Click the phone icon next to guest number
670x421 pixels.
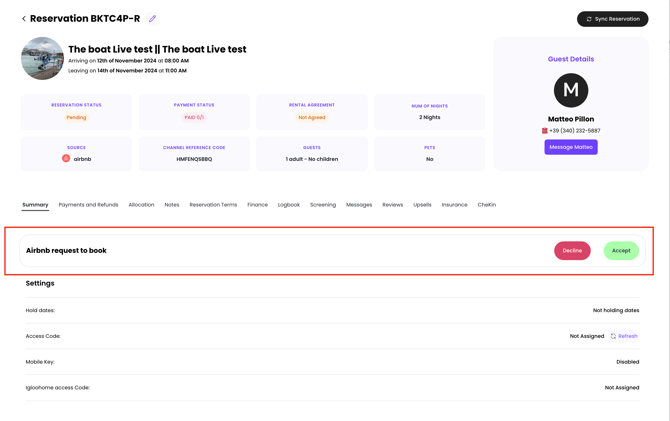click(x=545, y=131)
